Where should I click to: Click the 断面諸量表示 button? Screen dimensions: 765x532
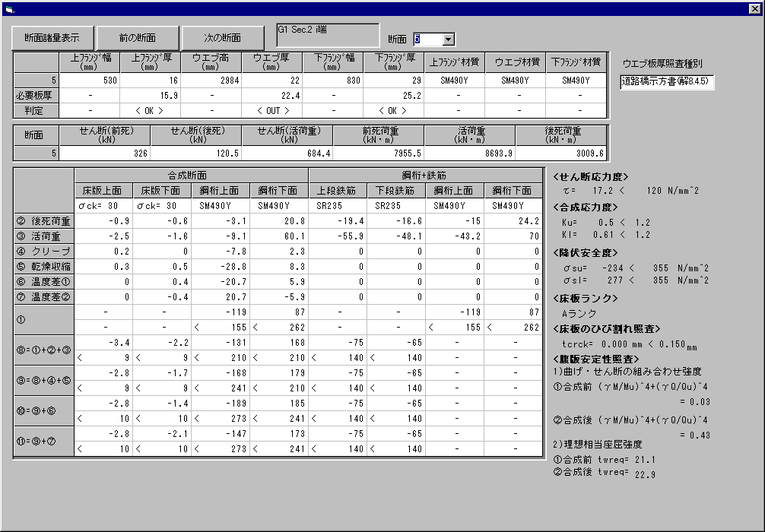pos(52,37)
